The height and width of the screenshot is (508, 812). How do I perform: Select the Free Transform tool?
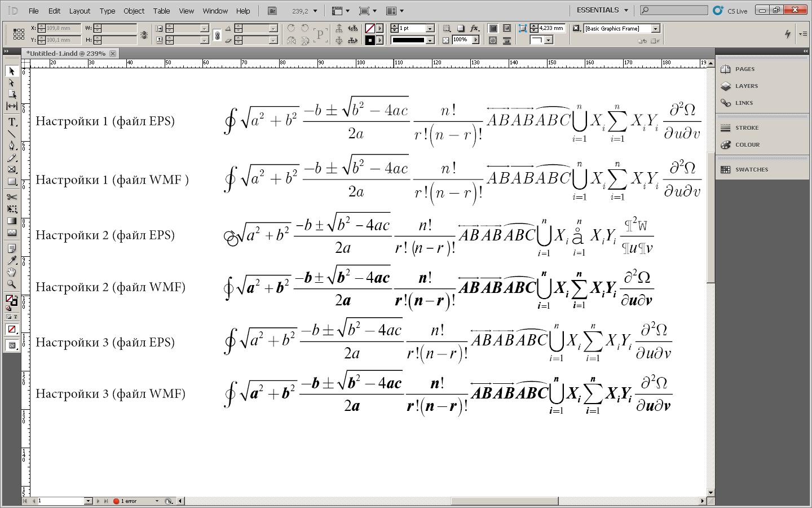(x=11, y=209)
